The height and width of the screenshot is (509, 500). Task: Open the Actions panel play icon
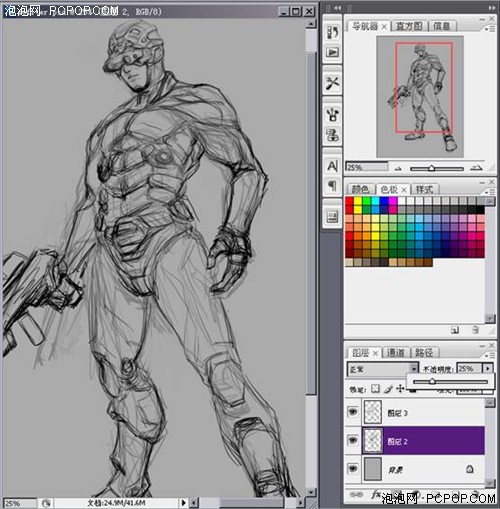332,52
